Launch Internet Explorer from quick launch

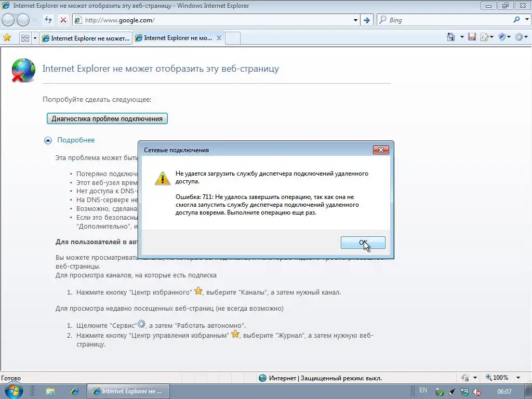tap(75, 391)
